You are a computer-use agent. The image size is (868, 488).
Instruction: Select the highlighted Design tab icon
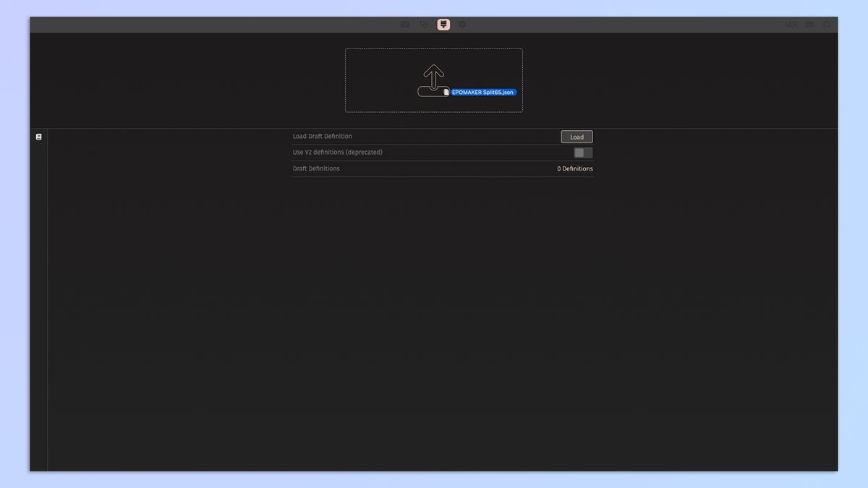click(443, 25)
